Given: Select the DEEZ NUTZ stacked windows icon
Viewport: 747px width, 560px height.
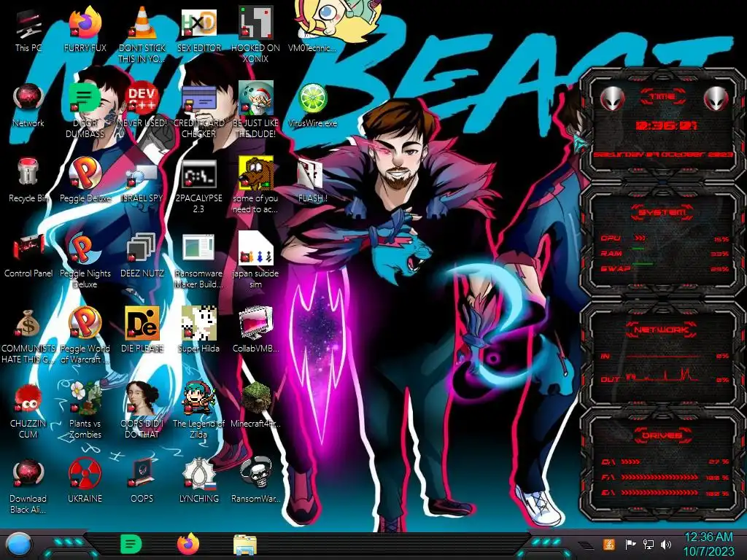Looking at the screenshot, I should (142, 249).
